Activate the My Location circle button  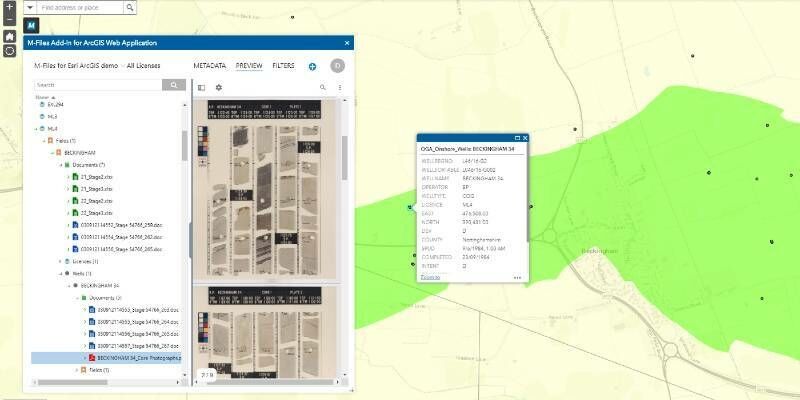pos(9,51)
